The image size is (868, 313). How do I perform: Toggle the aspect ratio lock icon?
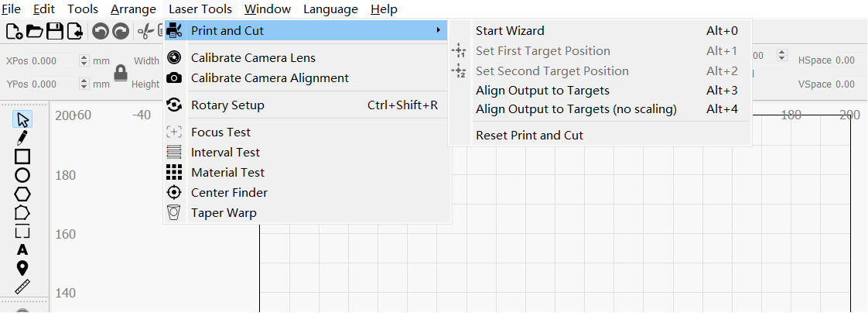(120, 74)
